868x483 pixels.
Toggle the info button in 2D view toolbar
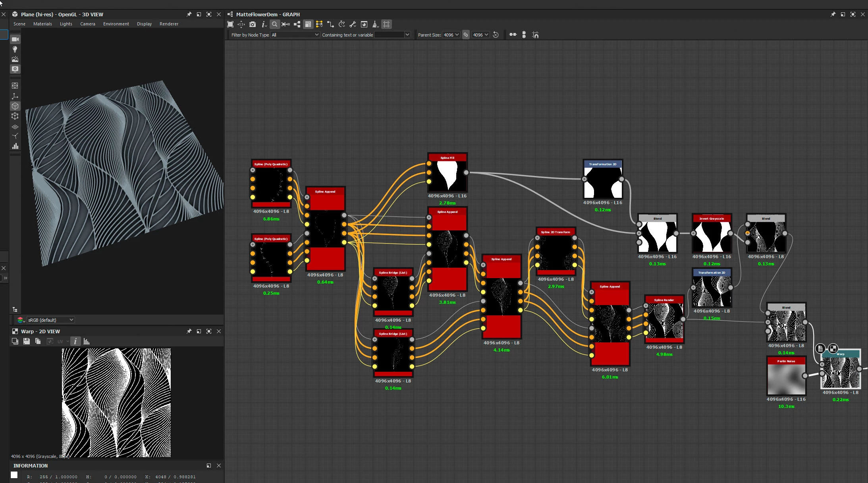(75, 341)
